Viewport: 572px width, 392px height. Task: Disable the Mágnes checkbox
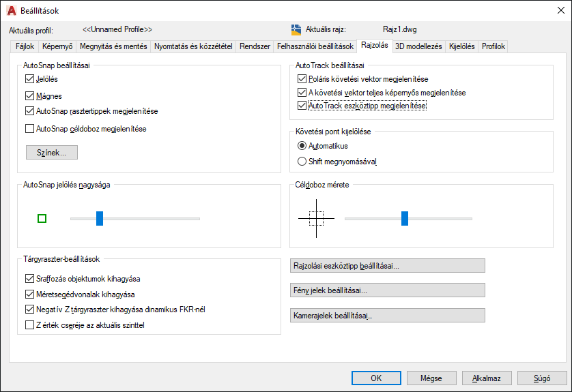(x=29, y=96)
